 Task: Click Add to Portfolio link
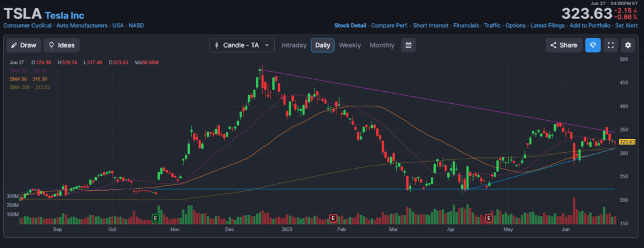(590, 26)
